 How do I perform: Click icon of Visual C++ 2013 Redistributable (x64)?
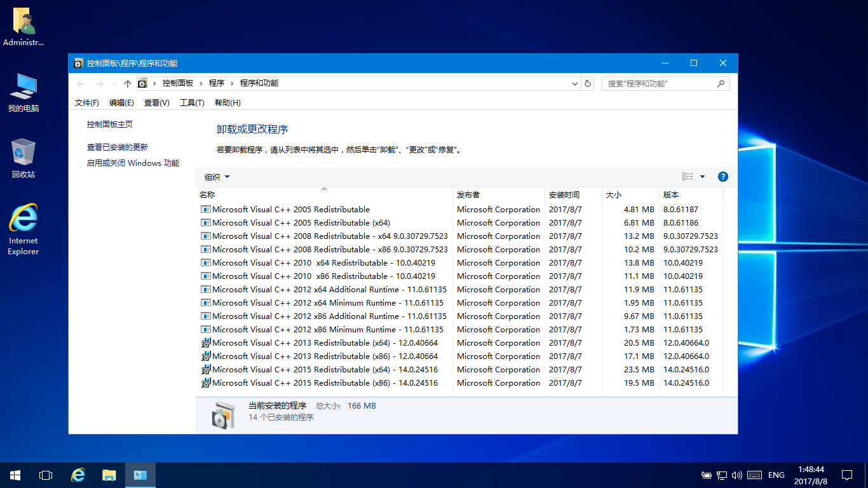pyautogui.click(x=206, y=343)
